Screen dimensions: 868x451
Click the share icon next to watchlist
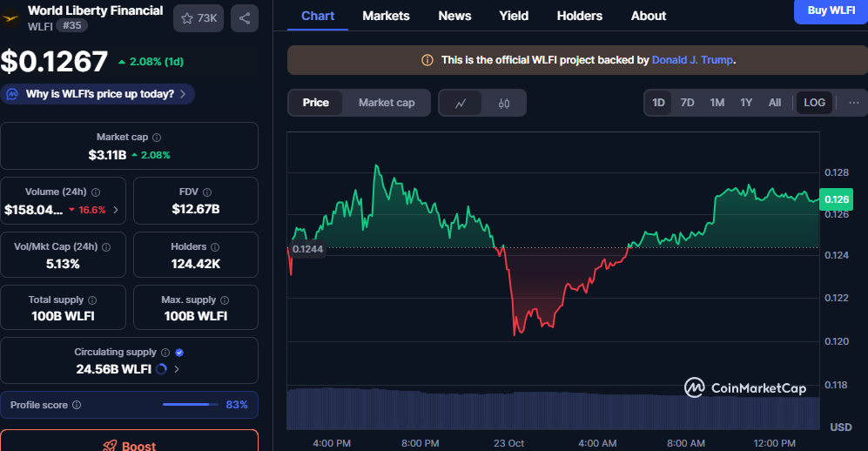coord(244,18)
